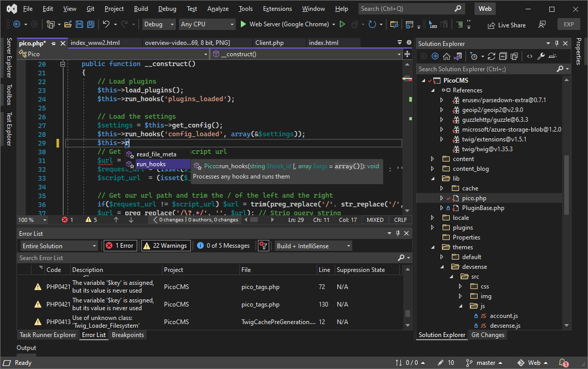This screenshot has width=588, height=369.
Task: Toggle the 1 Error filter button
Action: [x=120, y=245]
